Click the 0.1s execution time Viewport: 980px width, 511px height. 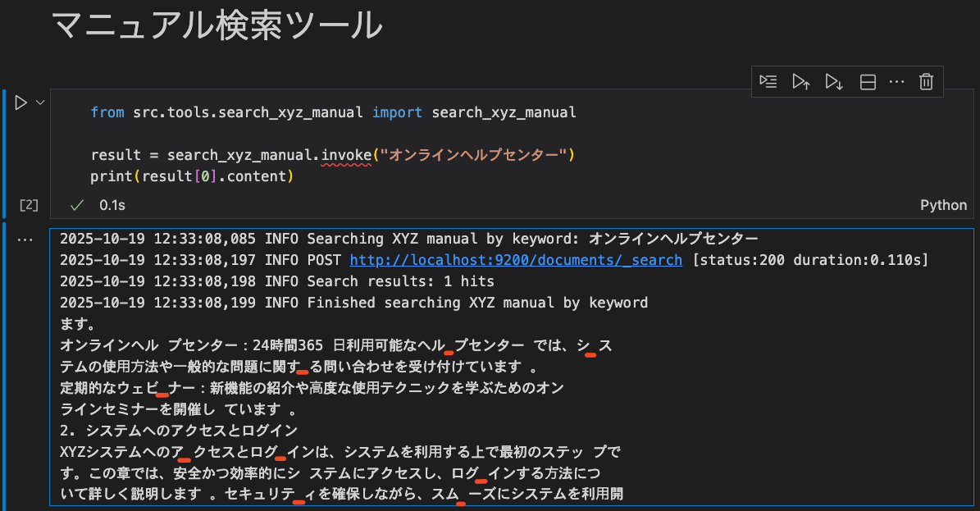[112, 205]
